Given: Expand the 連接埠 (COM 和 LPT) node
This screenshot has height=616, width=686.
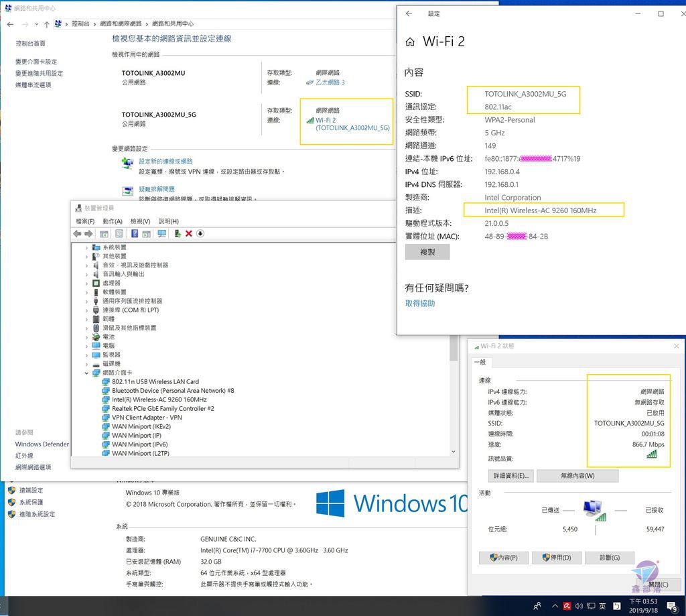Looking at the screenshot, I should 86,310.
